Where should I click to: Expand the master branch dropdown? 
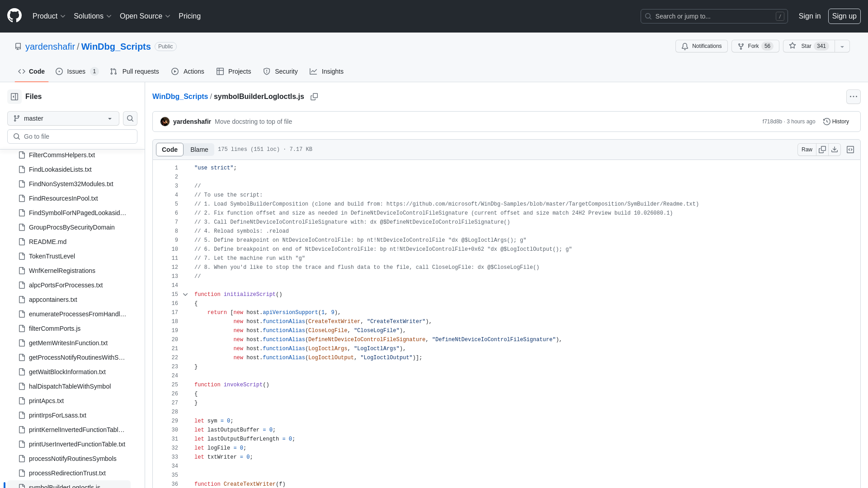(x=63, y=118)
